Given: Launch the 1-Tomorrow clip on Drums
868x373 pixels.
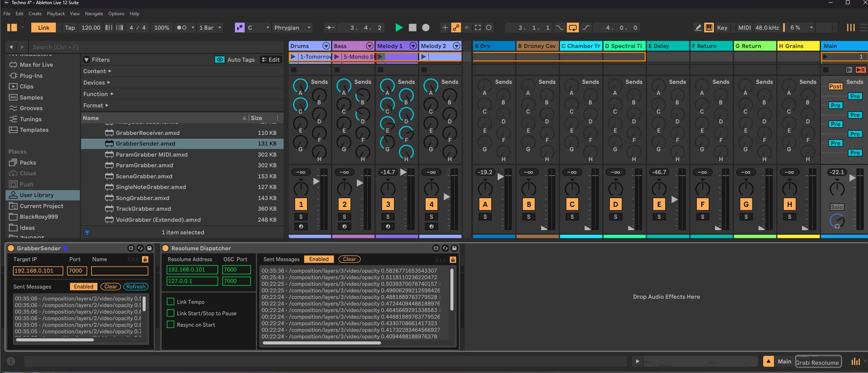Looking at the screenshot, I should [x=293, y=56].
